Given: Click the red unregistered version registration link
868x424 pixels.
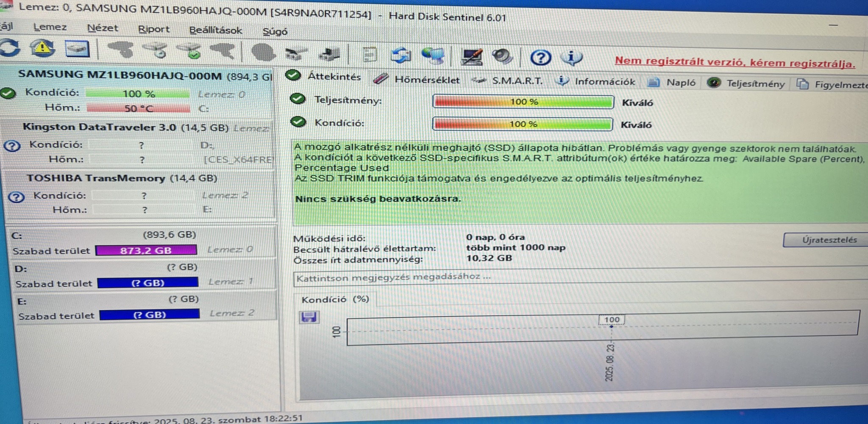Looking at the screenshot, I should tap(734, 62).
